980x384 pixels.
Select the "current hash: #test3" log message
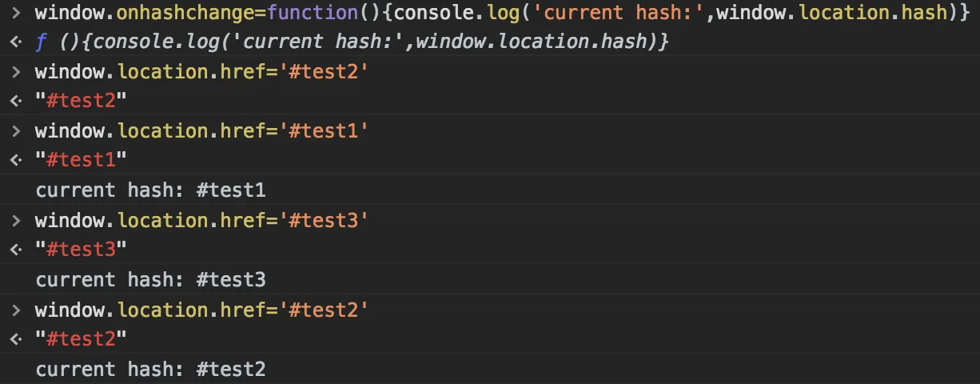(150, 280)
